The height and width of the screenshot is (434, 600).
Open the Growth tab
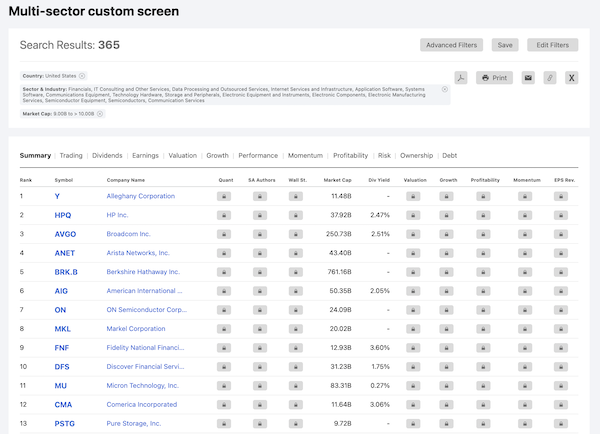(217, 155)
